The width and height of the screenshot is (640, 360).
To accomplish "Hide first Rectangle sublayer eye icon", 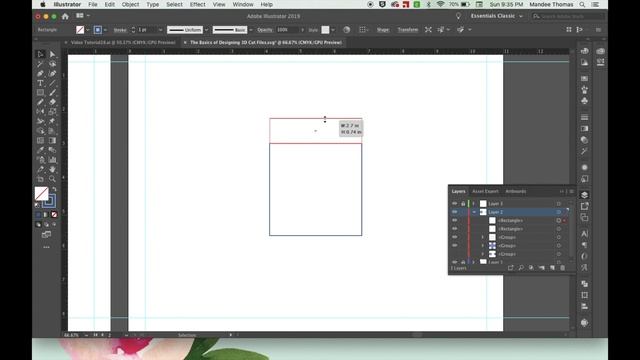I will click(454, 220).
